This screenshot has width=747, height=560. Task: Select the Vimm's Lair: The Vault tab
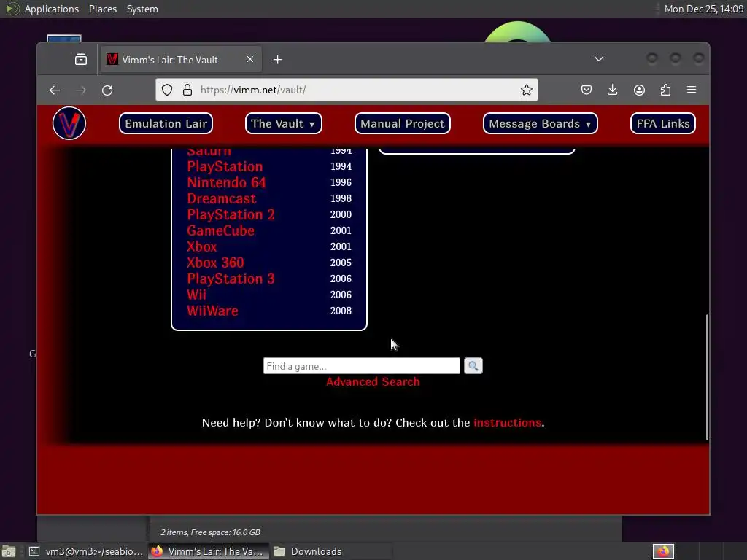(x=180, y=60)
